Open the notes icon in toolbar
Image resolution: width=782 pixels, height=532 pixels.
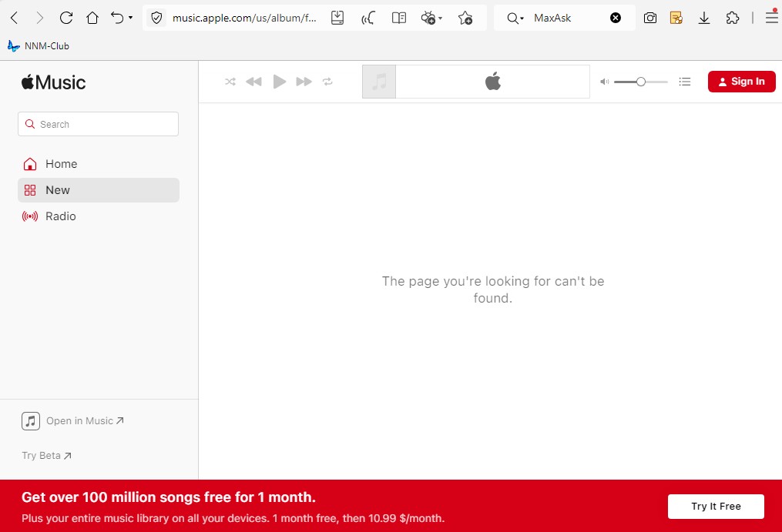[676, 18]
